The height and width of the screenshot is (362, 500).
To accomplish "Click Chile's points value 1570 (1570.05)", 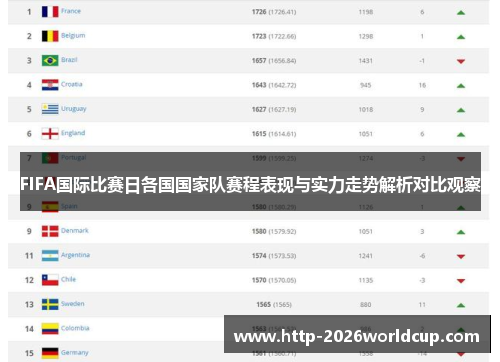I will (x=274, y=280).
